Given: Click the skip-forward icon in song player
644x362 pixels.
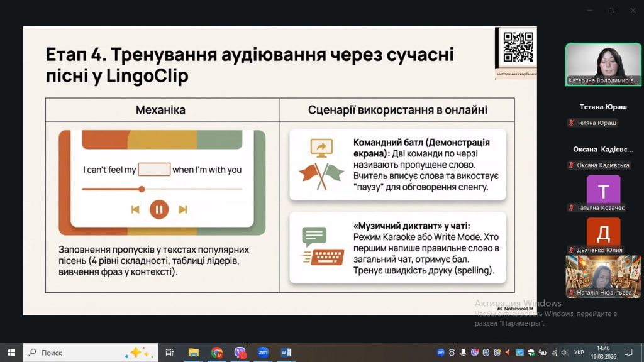Looking at the screenshot, I should point(183,209).
